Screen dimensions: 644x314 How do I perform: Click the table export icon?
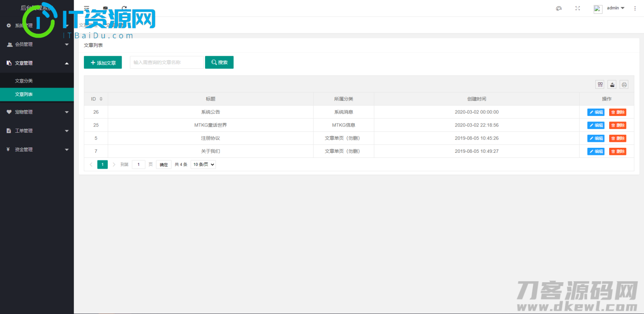pyautogui.click(x=612, y=85)
